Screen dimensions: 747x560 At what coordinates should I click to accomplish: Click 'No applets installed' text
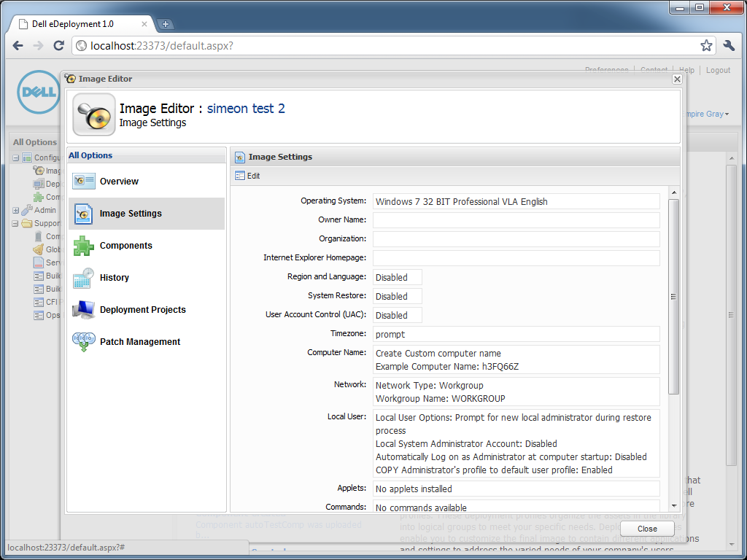(414, 489)
